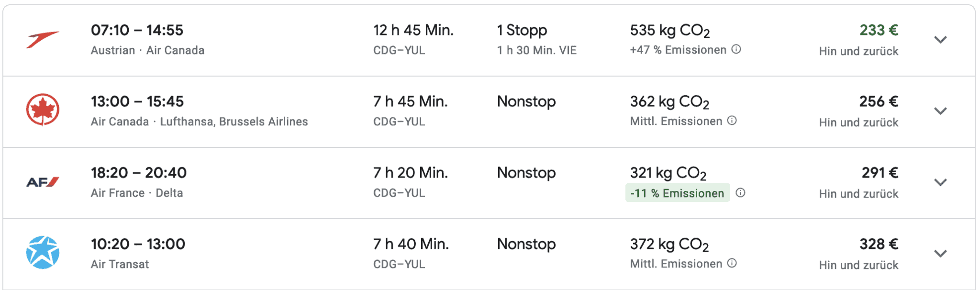
Task: Click the info icon beside -11 % Emissionen
Action: [x=741, y=193]
